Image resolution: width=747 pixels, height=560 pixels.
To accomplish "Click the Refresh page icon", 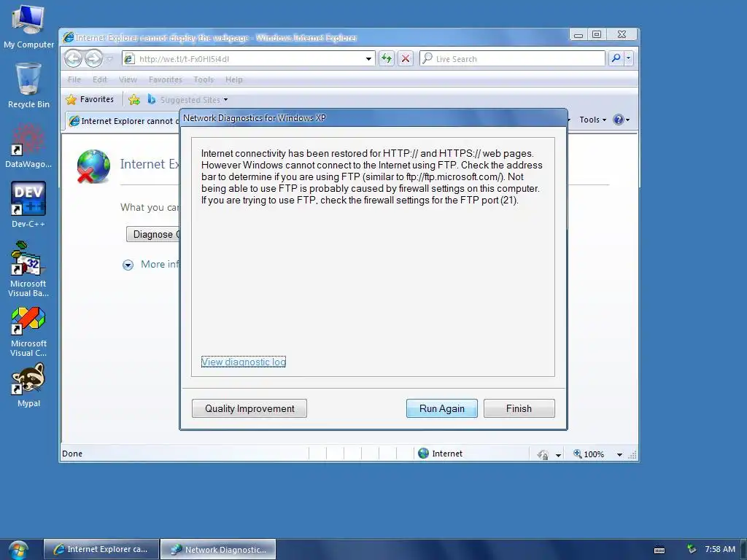I will coord(387,58).
